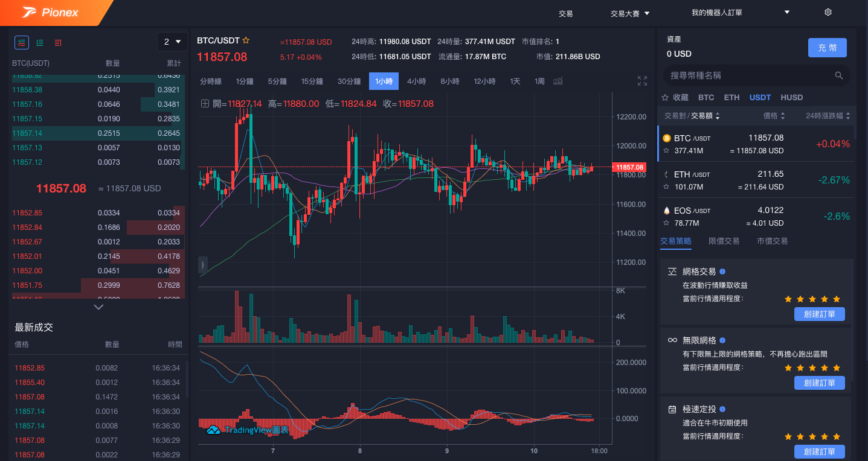868x461 pixels.
Task: Click the 11857.08 price label on chart axis
Action: click(x=628, y=167)
